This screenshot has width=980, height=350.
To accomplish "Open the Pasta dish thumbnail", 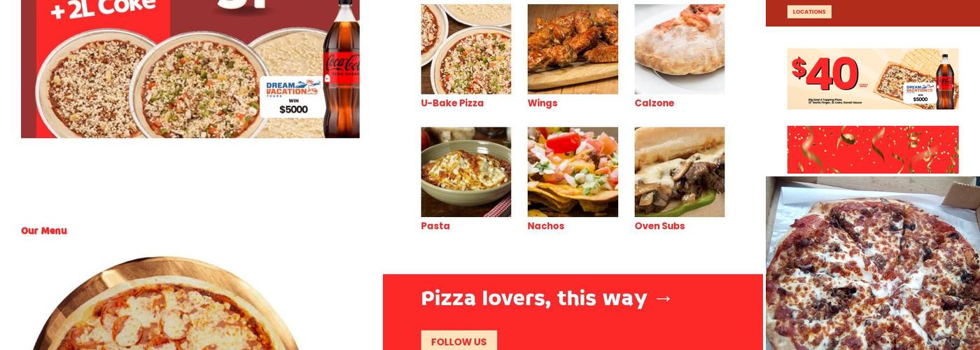I will (465, 172).
